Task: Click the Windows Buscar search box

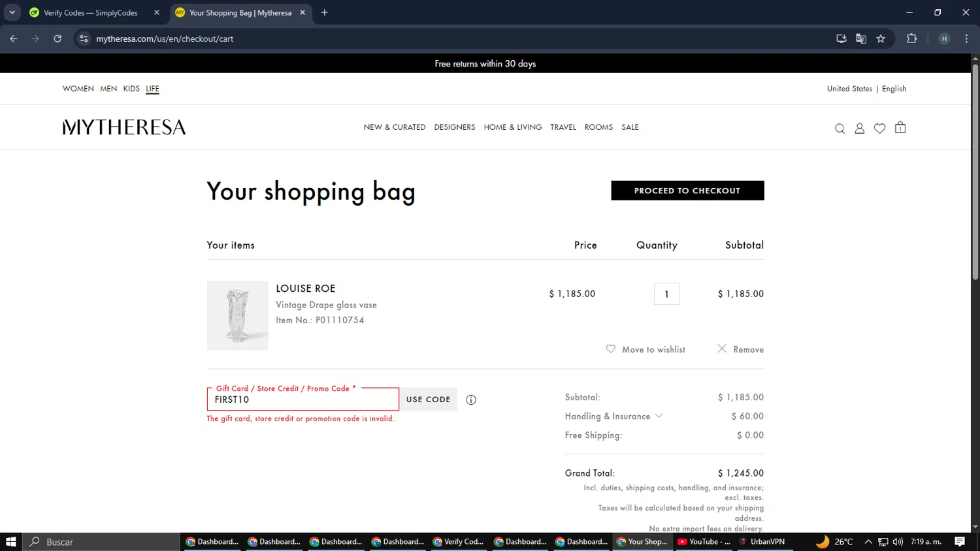Action: point(101,542)
